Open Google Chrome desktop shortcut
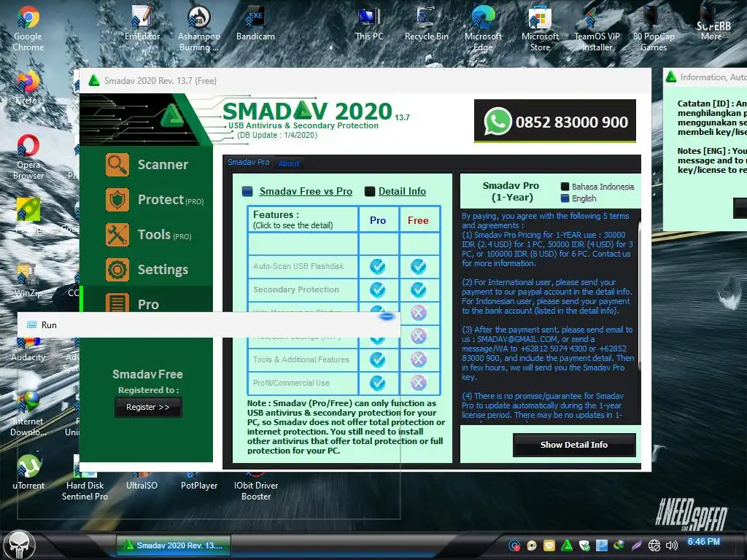 pyautogui.click(x=28, y=28)
